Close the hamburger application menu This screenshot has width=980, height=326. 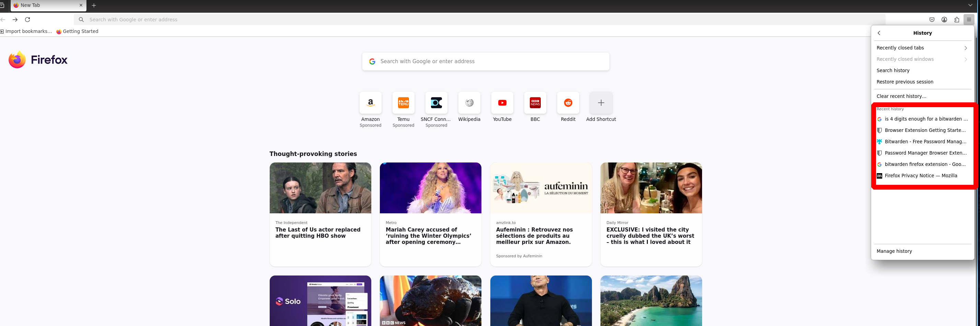coord(969,20)
